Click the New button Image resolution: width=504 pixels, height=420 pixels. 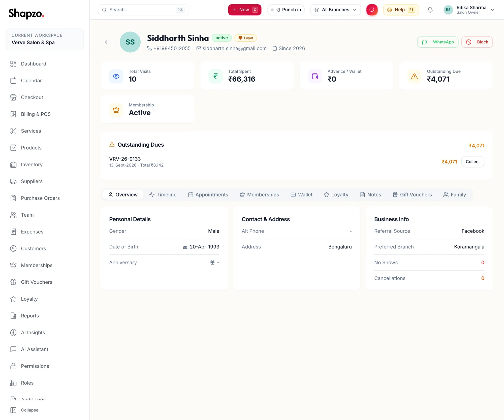pyautogui.click(x=245, y=10)
